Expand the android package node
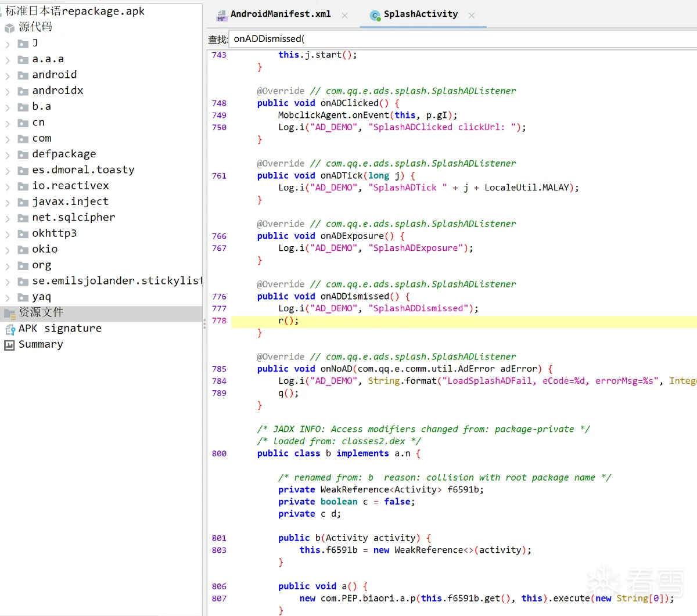Image resolution: width=697 pixels, height=616 pixels. [8, 75]
